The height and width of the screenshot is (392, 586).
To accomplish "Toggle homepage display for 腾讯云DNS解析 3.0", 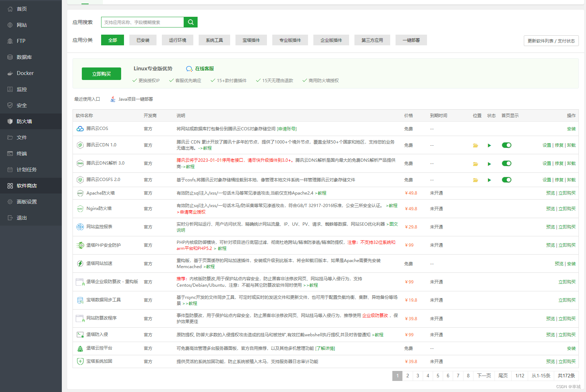I will (x=506, y=164).
